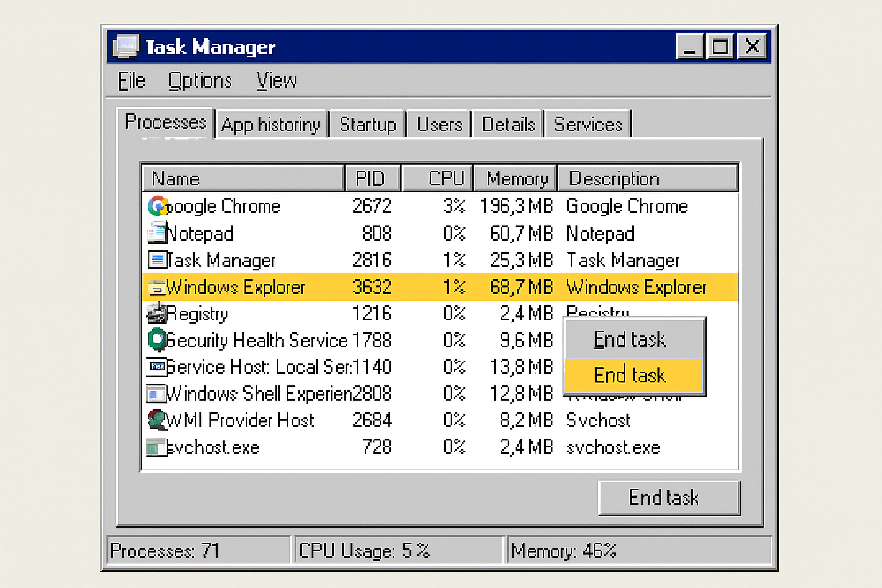Click the Service Host: Local Service icon
The width and height of the screenshot is (882, 588).
(x=156, y=367)
